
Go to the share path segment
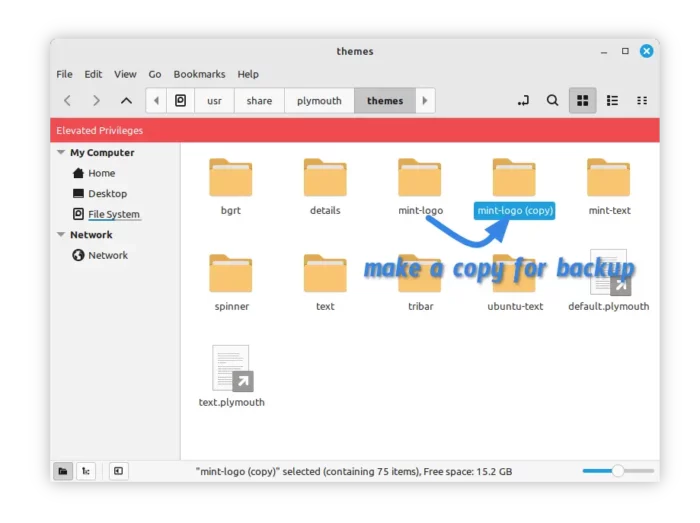[x=259, y=101]
